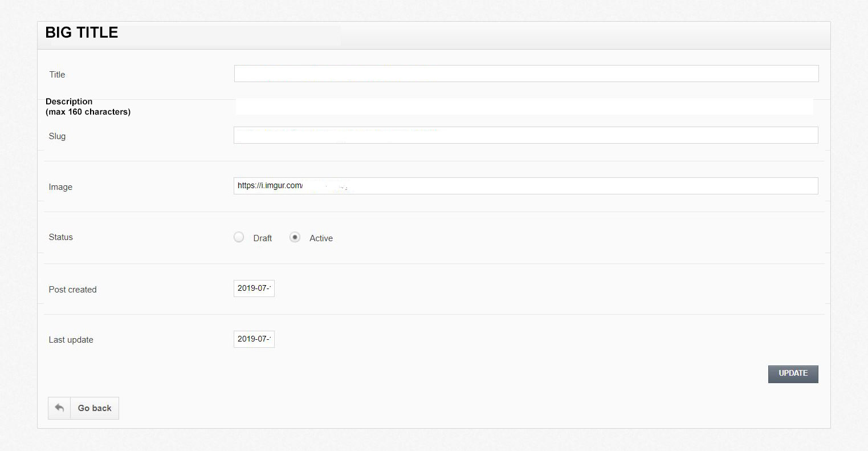Click inside the Slug input field
Screen dimensions: 868x451
tap(524, 135)
